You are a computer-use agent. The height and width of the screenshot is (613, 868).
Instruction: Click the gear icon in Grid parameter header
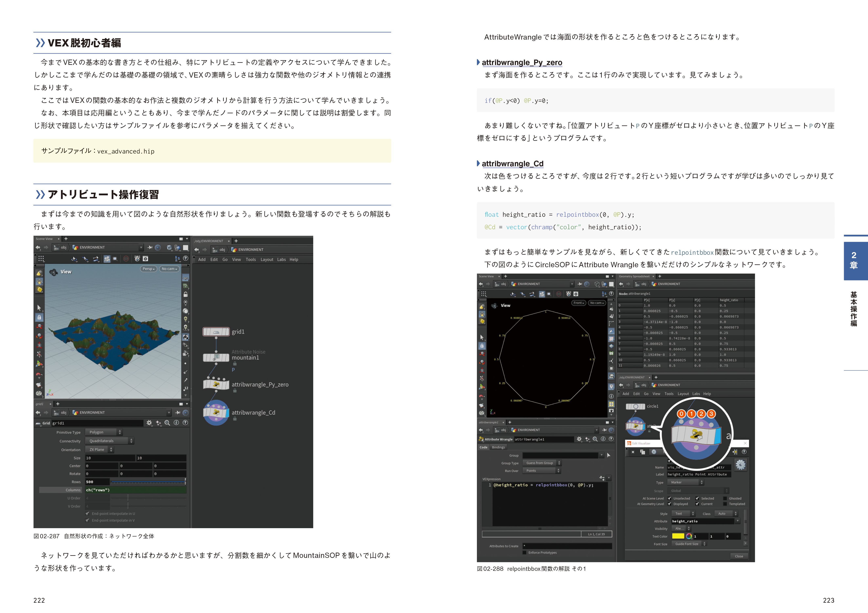149,423
